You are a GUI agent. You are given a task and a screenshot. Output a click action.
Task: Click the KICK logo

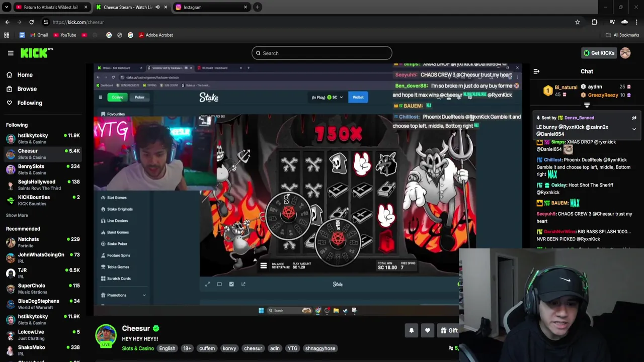tap(37, 53)
